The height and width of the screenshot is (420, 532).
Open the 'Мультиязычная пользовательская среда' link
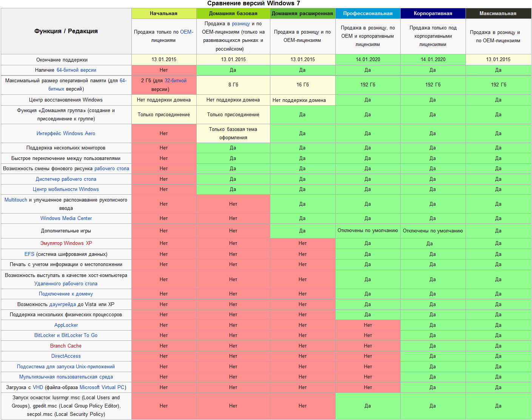[66, 377]
